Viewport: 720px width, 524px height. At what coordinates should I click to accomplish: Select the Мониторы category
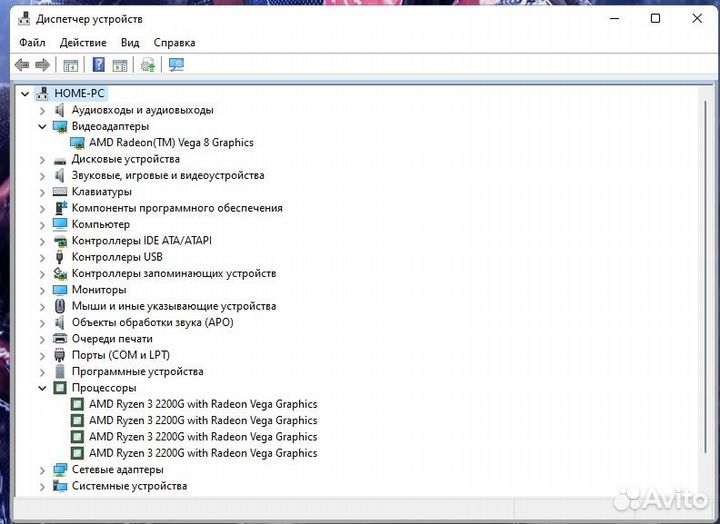click(x=98, y=290)
